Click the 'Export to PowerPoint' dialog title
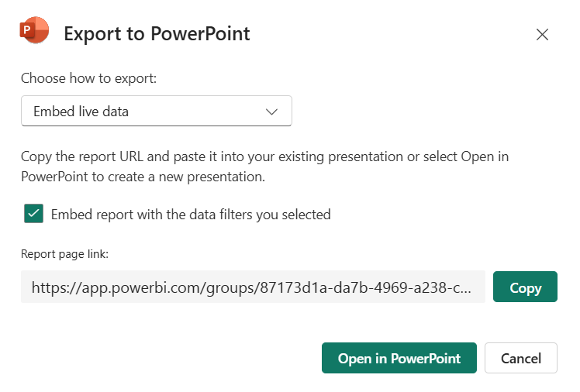The height and width of the screenshot is (392, 580). [x=157, y=33]
